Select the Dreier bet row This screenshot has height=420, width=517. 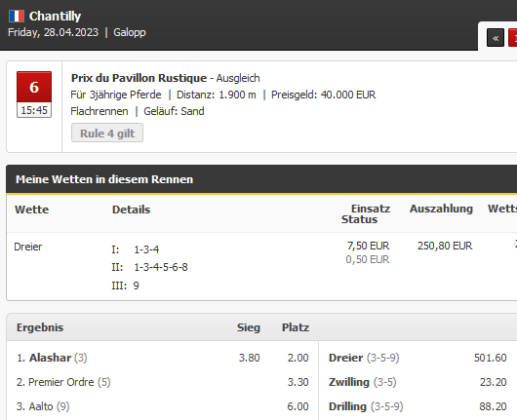tap(261, 266)
